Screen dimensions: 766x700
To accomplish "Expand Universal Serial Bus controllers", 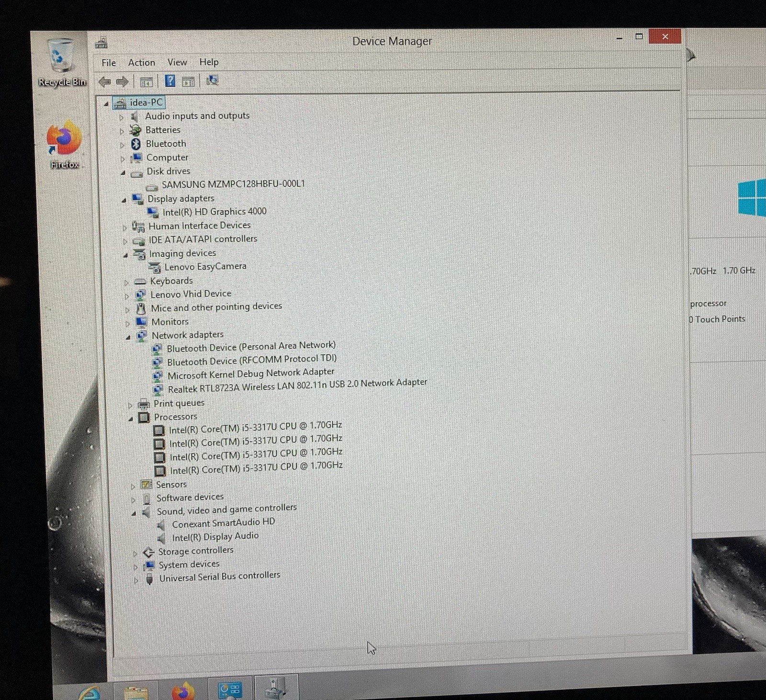I will coord(136,580).
